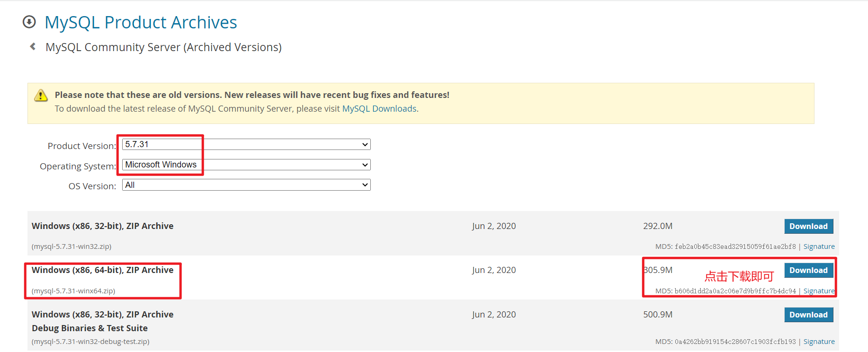The height and width of the screenshot is (352, 868).
Task: Click the MD5 hash 0a4262bb919154c28607c1903fcfb193
Action: pyautogui.click(x=735, y=342)
